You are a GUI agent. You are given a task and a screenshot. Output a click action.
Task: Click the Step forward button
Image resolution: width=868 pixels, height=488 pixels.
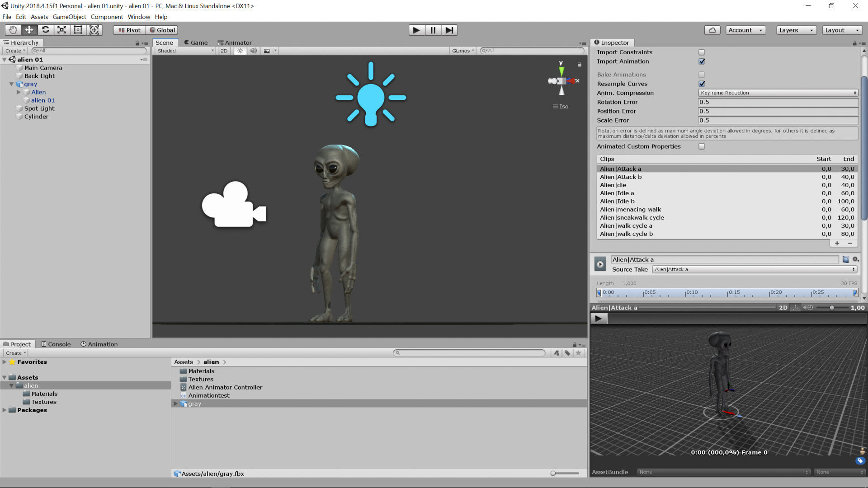tap(449, 30)
